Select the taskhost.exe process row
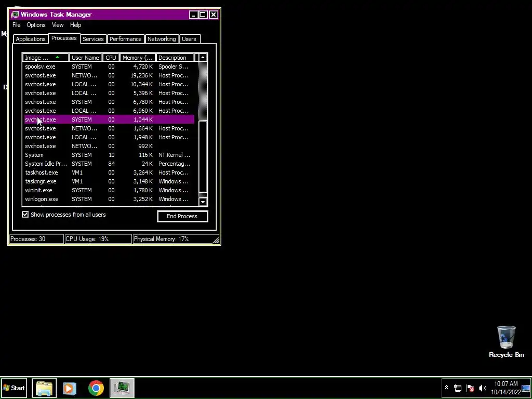 click(x=109, y=172)
